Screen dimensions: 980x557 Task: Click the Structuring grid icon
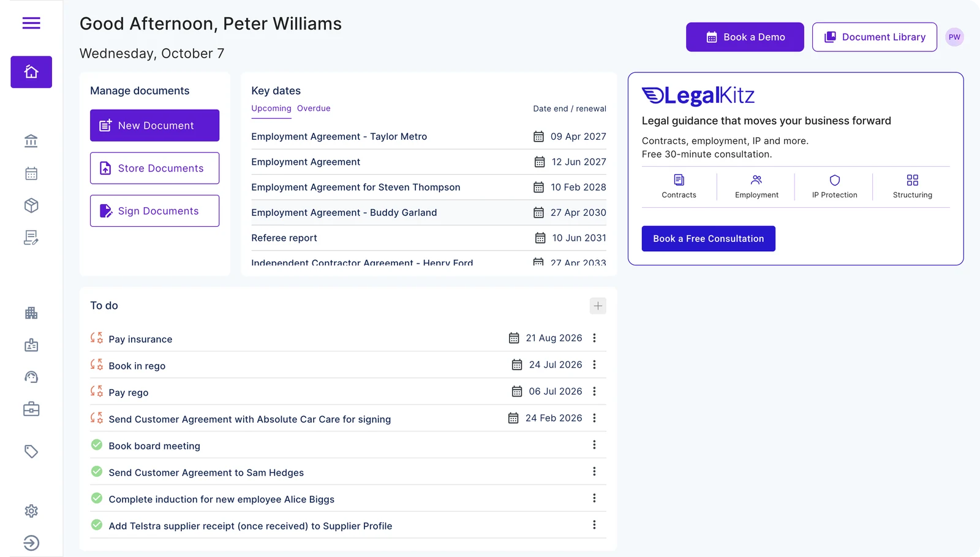tap(913, 180)
